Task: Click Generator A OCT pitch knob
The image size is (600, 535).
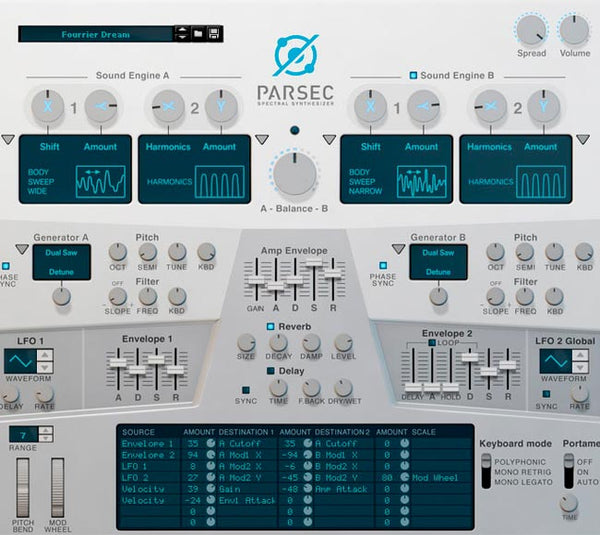Action: [x=117, y=252]
